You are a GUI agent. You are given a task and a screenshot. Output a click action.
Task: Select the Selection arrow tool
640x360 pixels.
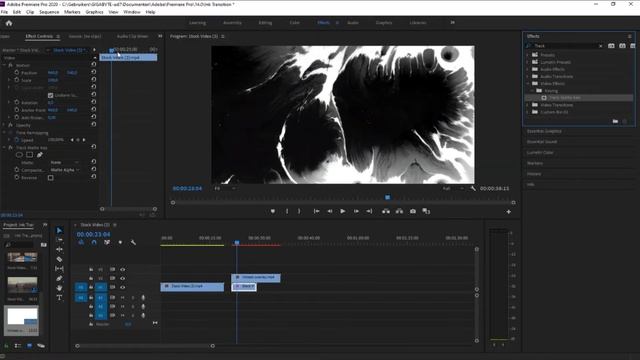tap(59, 230)
